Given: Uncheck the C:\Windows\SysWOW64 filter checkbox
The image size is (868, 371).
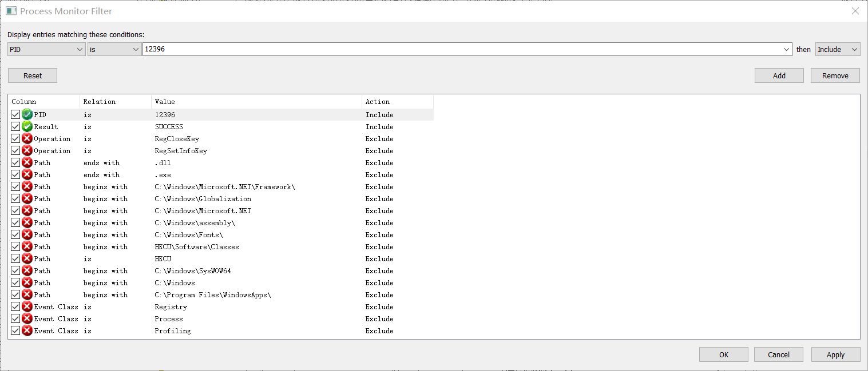Looking at the screenshot, I should click(x=15, y=270).
